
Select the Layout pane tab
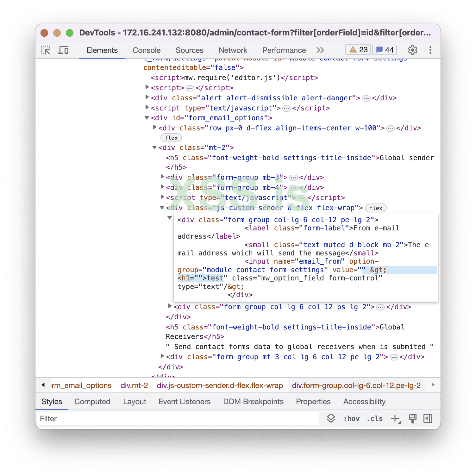(x=135, y=401)
